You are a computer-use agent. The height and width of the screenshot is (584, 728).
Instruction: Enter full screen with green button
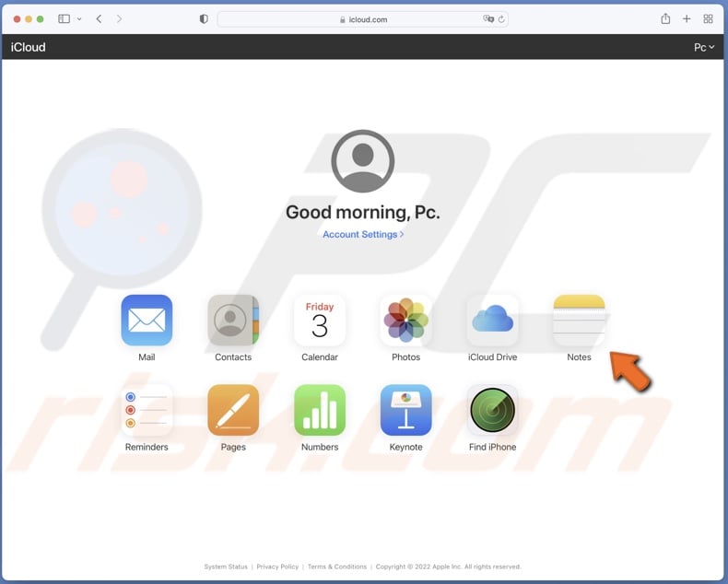pos(40,19)
